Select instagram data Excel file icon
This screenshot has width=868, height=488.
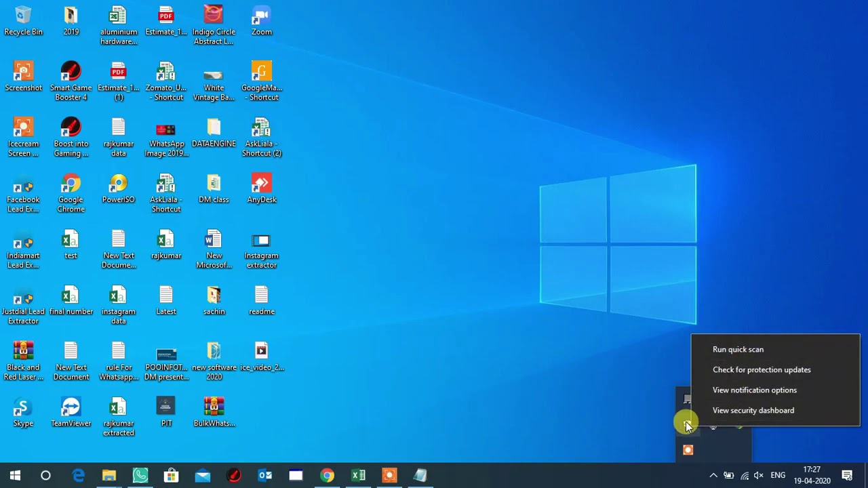tap(119, 306)
